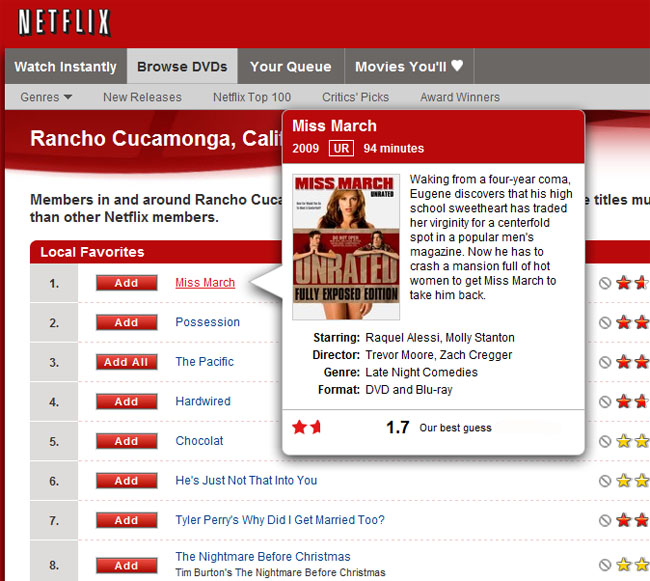Open Tyler Perry's Why Did I Get Married Too? link
The image size is (650, 581).
point(280,520)
